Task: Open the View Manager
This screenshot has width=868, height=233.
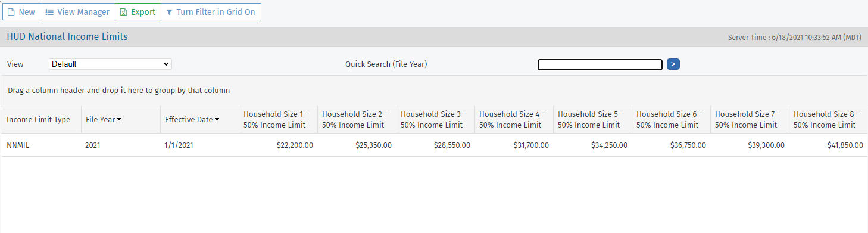Action: click(x=77, y=12)
